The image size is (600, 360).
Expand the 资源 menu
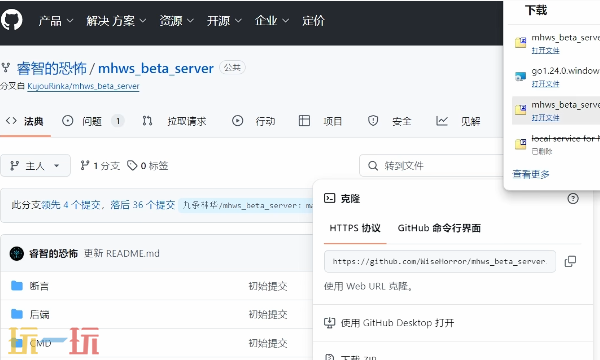click(x=176, y=21)
